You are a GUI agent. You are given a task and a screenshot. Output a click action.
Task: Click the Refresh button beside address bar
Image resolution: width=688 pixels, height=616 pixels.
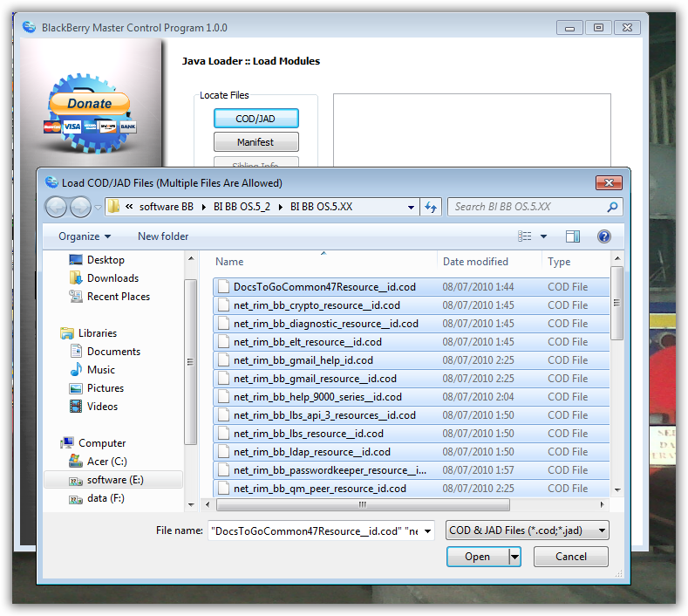coord(431,207)
